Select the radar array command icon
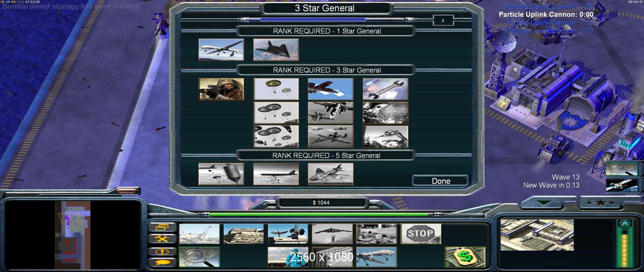The image size is (644, 272). (288, 234)
